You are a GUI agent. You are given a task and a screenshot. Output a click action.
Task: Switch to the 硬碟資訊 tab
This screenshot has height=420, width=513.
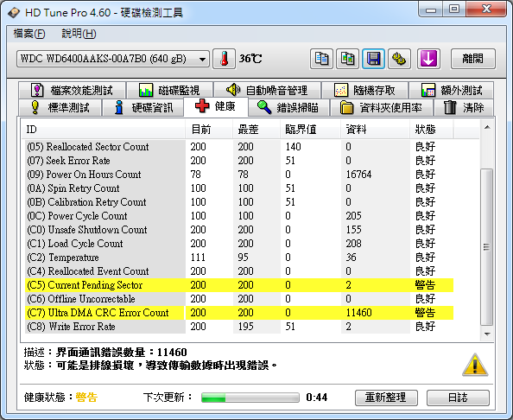[x=143, y=107]
